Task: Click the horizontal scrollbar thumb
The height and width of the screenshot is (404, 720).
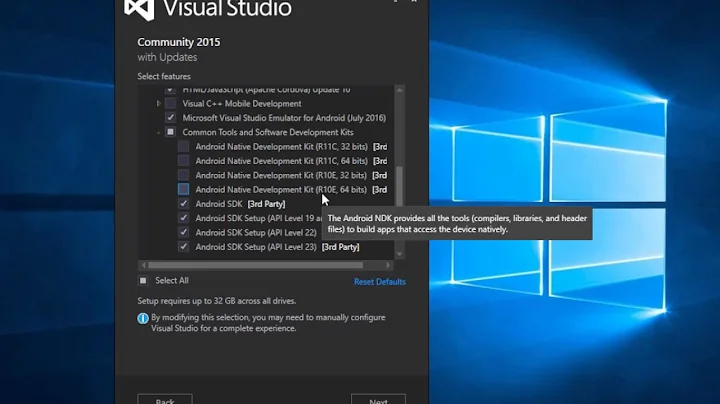Action: click(x=255, y=265)
